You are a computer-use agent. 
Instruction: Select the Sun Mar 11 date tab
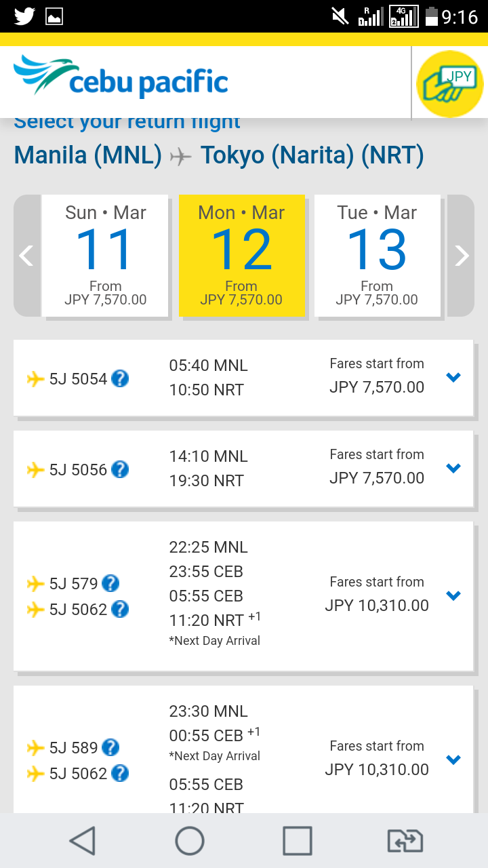point(105,256)
